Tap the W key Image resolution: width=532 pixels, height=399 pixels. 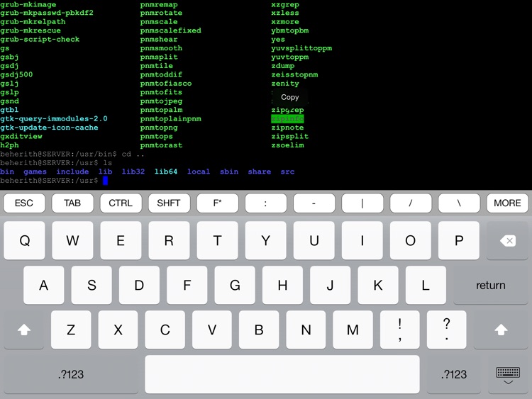(x=72, y=241)
